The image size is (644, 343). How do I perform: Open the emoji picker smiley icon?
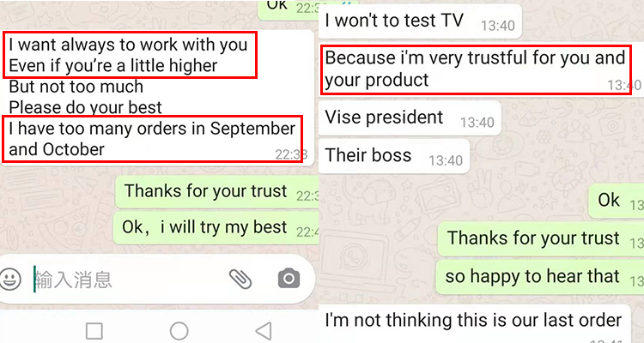pos(10,280)
